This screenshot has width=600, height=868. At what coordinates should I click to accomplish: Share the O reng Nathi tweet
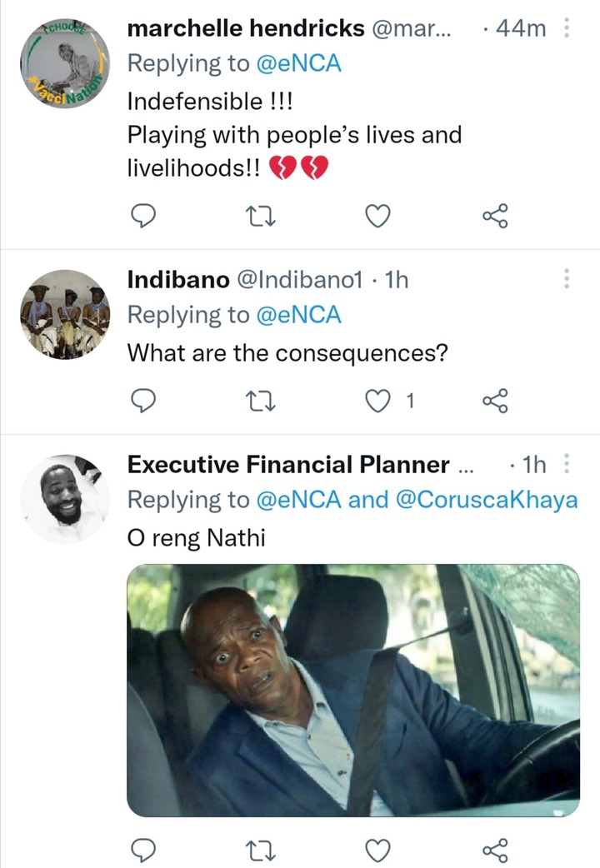pyautogui.click(x=495, y=850)
